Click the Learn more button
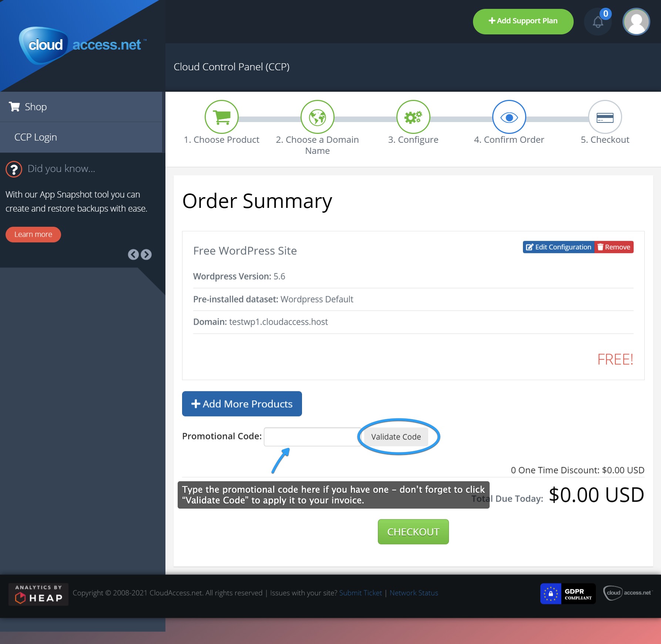Screen dimensions: 661x644 pyautogui.click(x=33, y=235)
